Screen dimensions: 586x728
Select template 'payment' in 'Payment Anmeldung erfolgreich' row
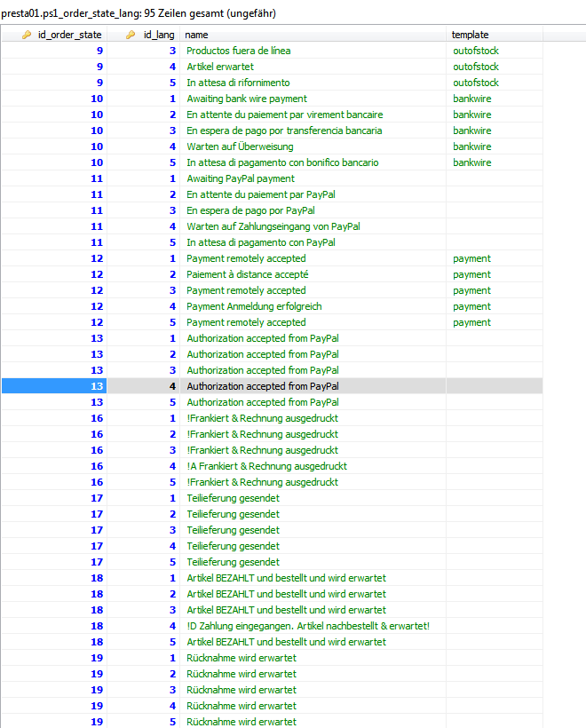point(495,306)
